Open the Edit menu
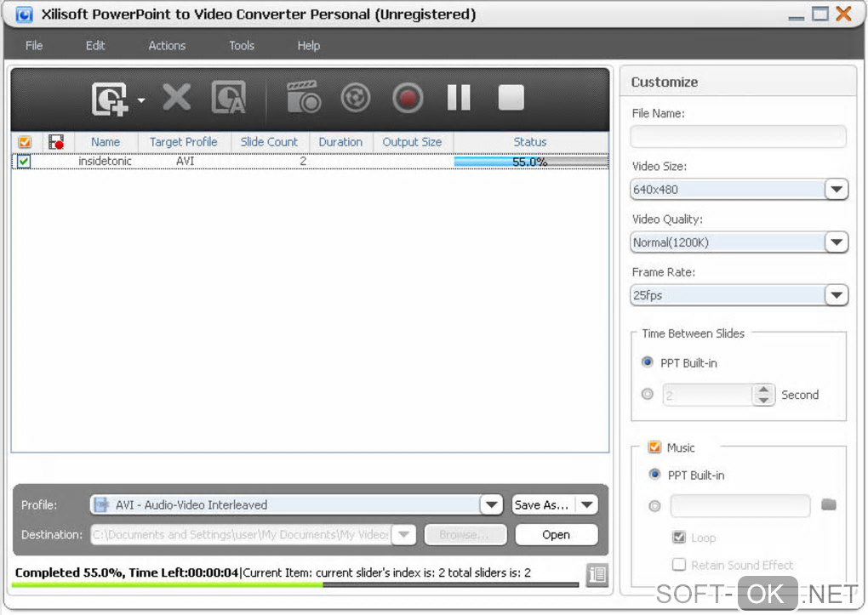 (x=95, y=45)
